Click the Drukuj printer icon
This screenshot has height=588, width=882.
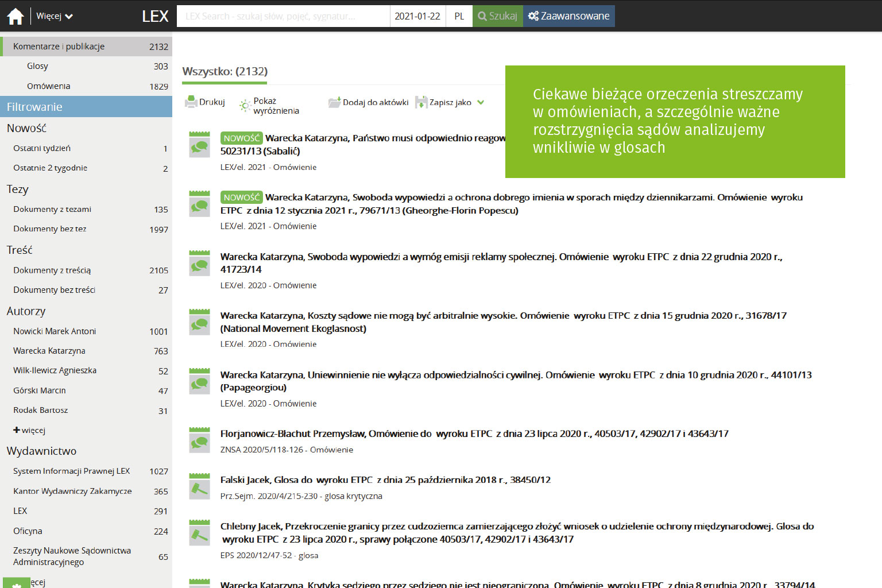coord(191,102)
